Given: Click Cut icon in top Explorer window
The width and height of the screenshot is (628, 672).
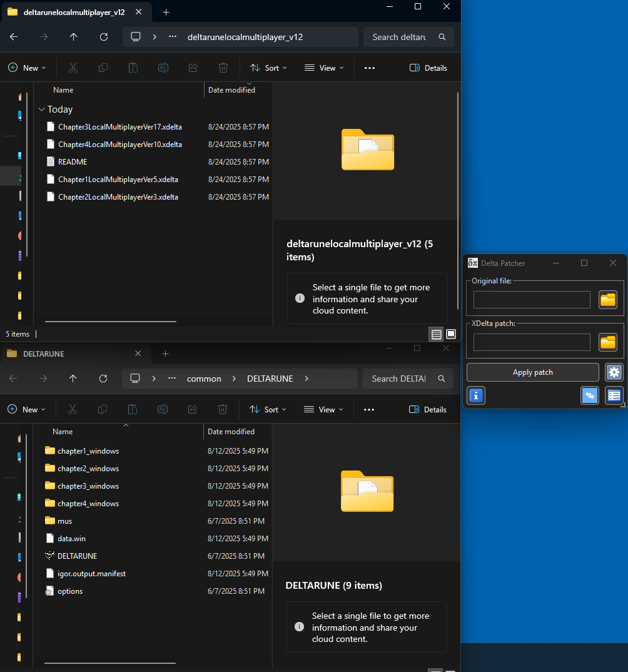Looking at the screenshot, I should tap(73, 68).
